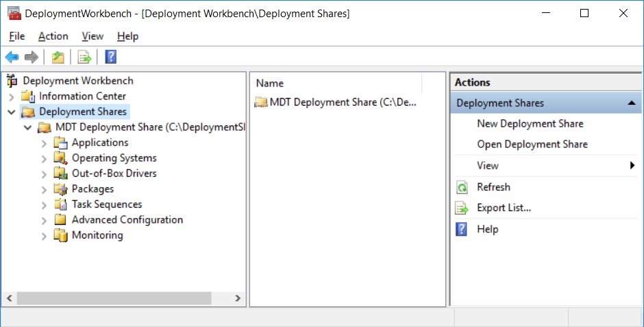Click New Deployment Share action
This screenshot has height=327, width=644.
[x=530, y=124]
